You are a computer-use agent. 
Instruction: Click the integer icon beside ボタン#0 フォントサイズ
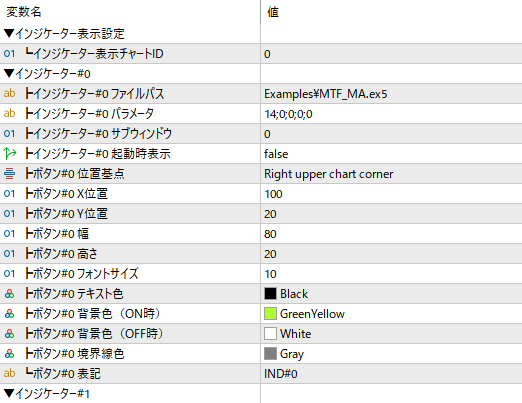pos(9,274)
